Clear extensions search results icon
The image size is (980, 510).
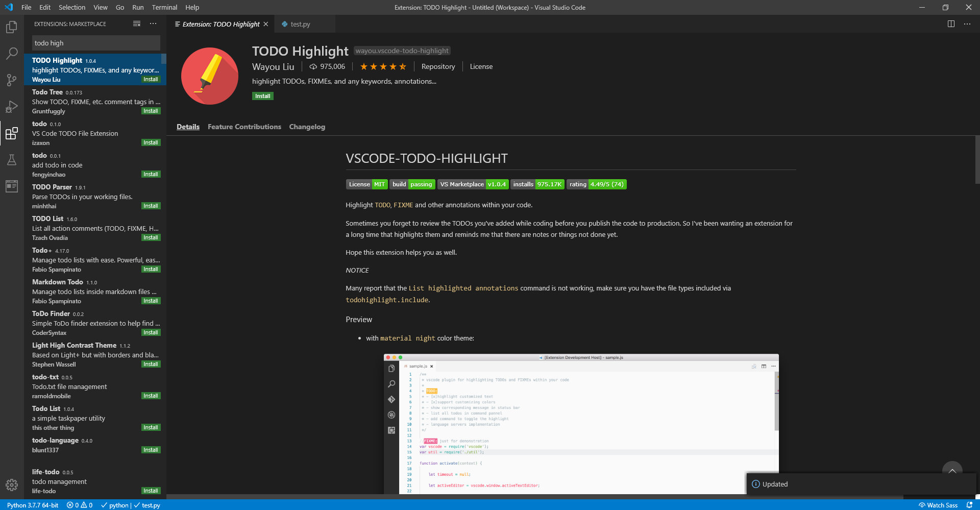pos(137,24)
